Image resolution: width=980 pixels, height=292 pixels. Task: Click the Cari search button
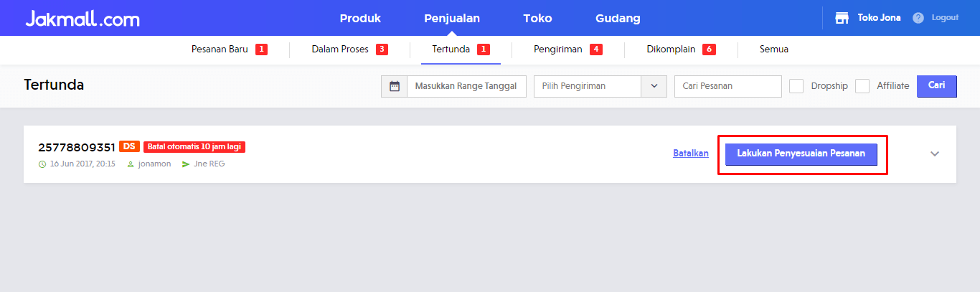click(937, 85)
